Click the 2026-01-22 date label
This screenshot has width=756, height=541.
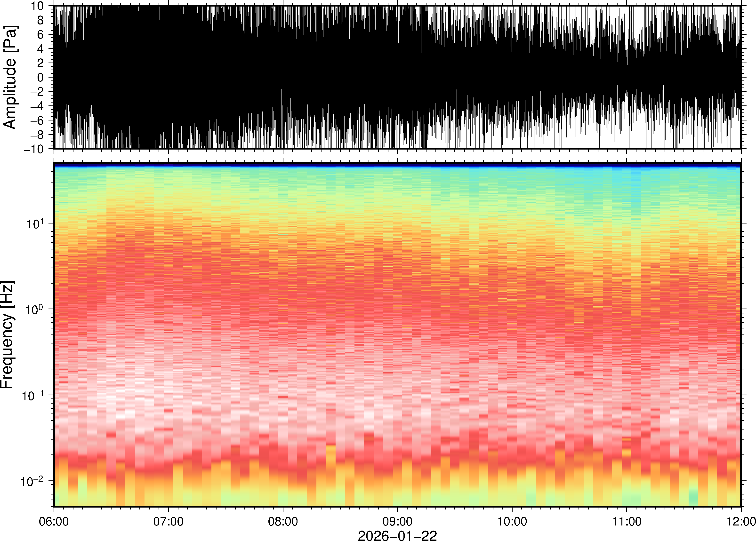[x=397, y=535]
